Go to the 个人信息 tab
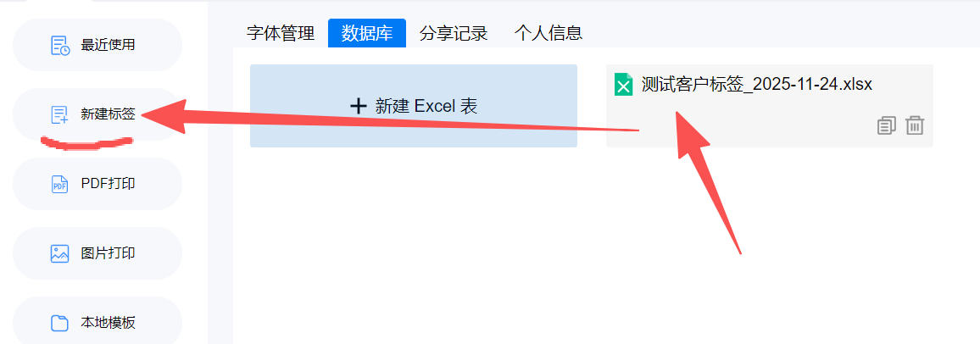 click(548, 33)
